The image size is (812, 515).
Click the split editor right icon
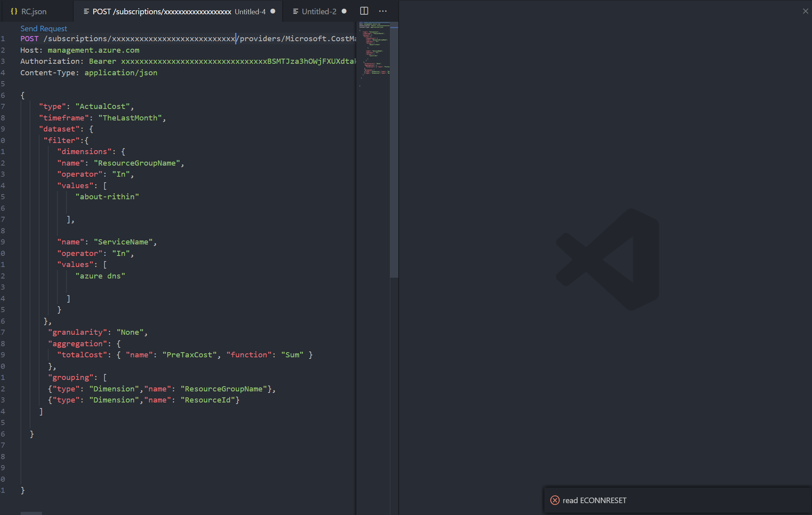click(364, 11)
